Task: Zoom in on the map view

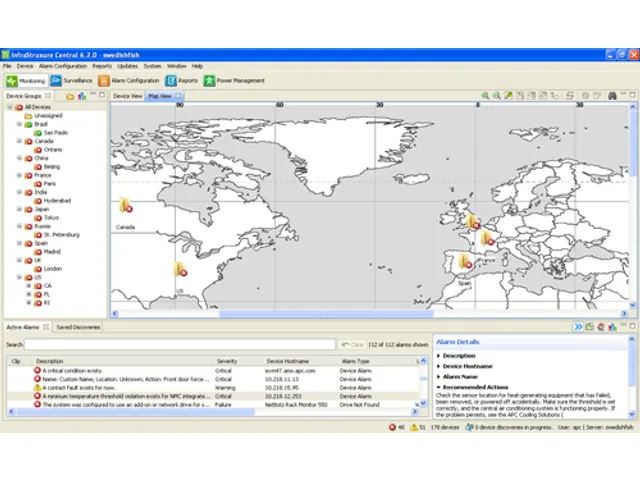Action: (485, 96)
